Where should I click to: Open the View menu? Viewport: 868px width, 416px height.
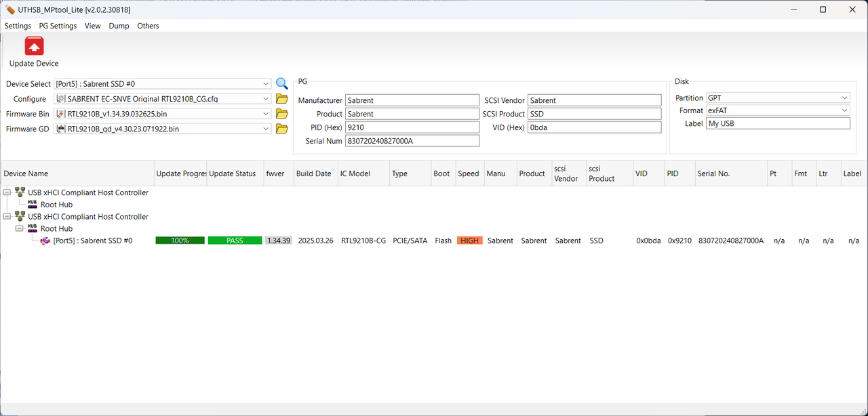(x=93, y=26)
